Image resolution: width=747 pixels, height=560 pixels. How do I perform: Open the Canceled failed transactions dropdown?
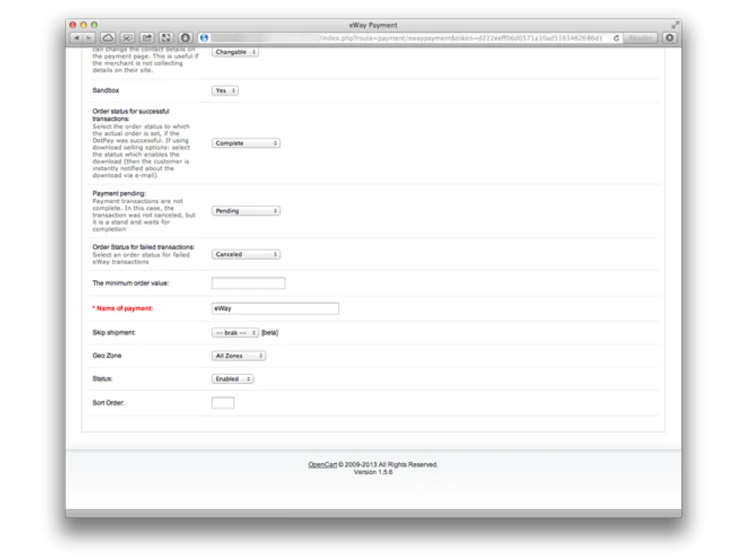pos(246,255)
